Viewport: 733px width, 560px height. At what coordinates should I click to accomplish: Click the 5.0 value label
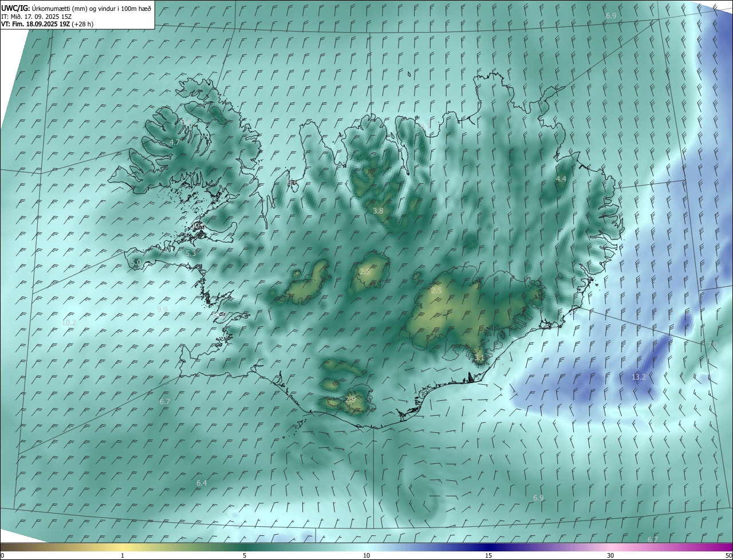pos(136,263)
